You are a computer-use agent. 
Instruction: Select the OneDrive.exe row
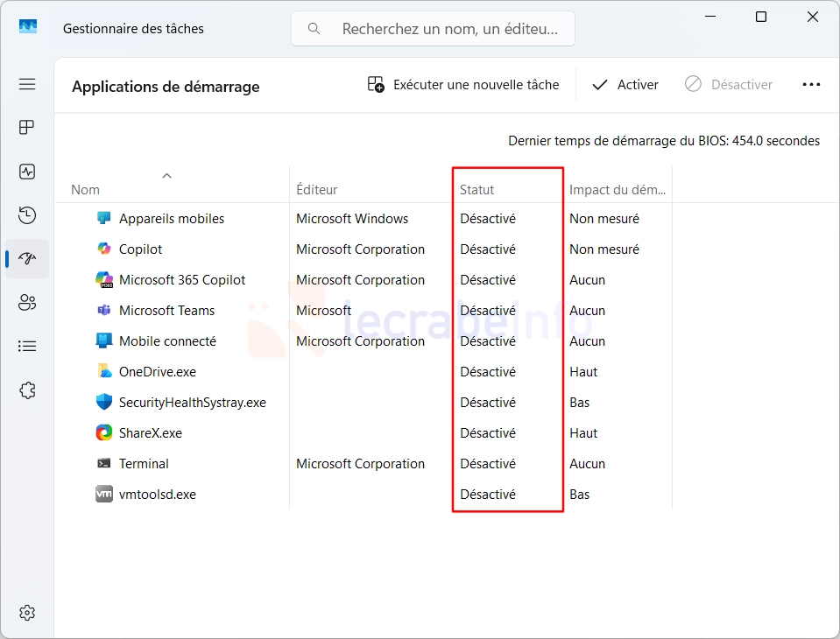point(158,372)
